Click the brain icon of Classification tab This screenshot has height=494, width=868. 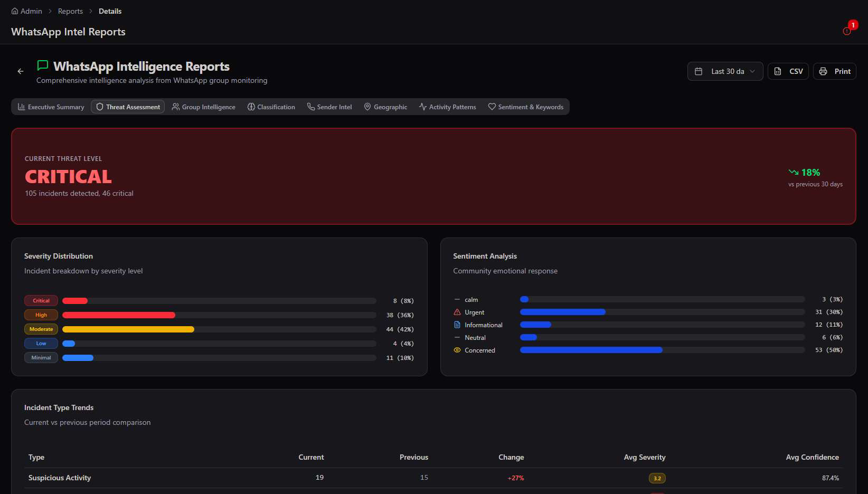point(251,107)
